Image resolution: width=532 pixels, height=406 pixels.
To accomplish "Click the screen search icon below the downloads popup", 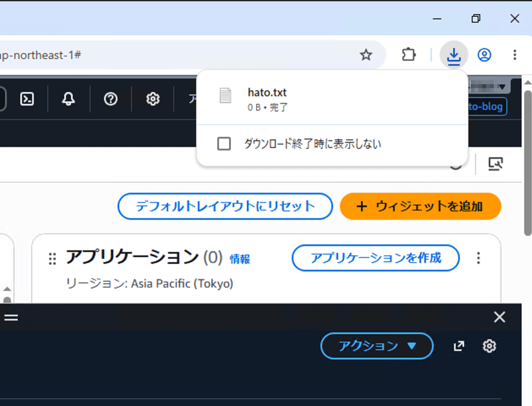I will coord(495,164).
